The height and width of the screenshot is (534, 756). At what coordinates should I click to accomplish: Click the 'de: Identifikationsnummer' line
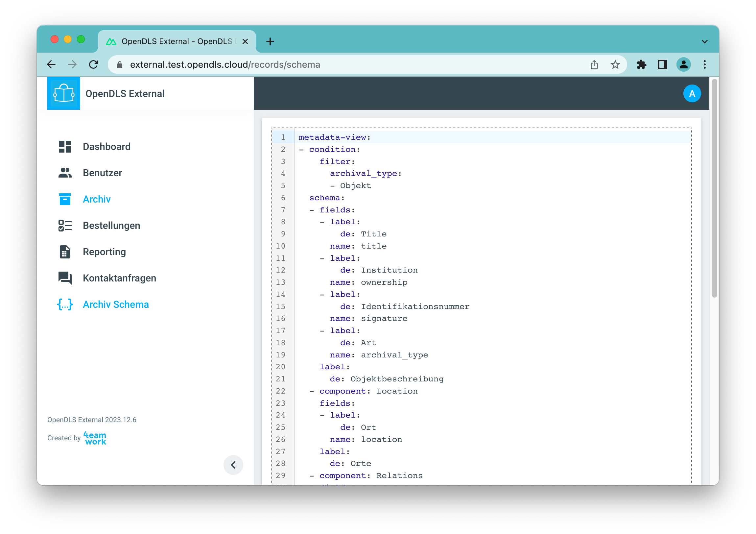[405, 307]
